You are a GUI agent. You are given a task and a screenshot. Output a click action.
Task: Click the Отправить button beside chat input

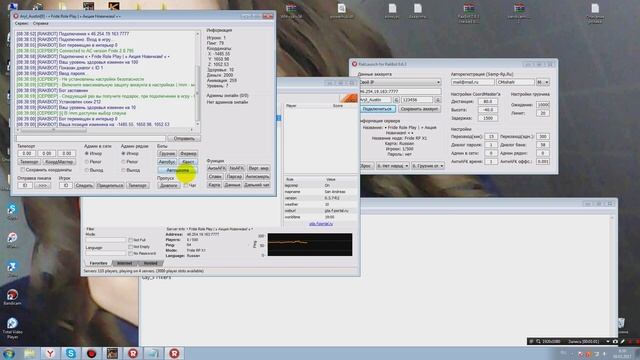pyautogui.click(x=184, y=139)
